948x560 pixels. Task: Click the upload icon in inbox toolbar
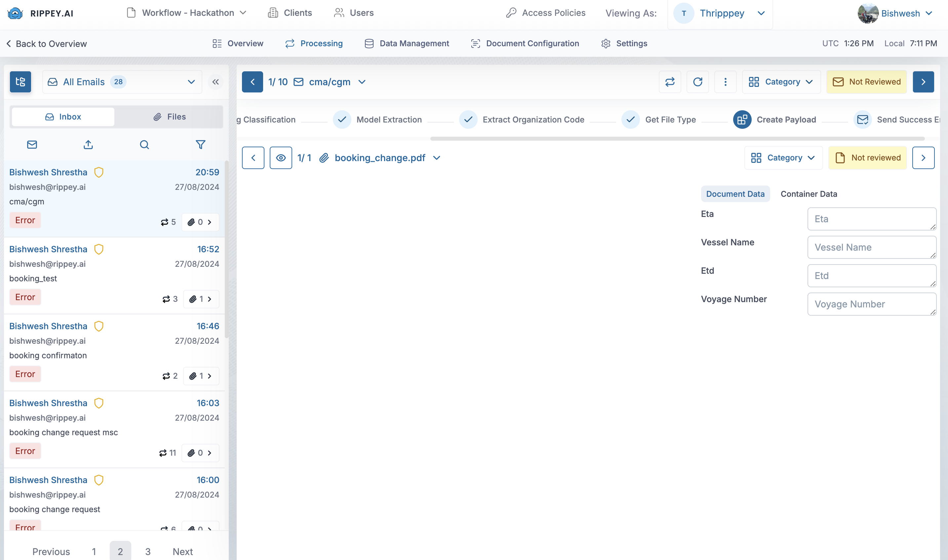point(88,145)
